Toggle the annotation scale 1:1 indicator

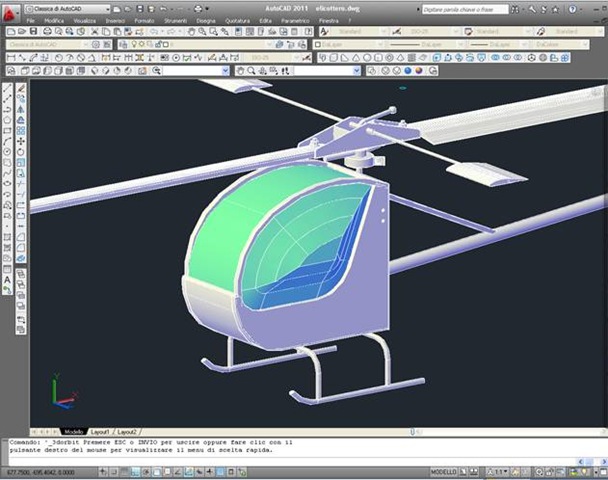500,471
